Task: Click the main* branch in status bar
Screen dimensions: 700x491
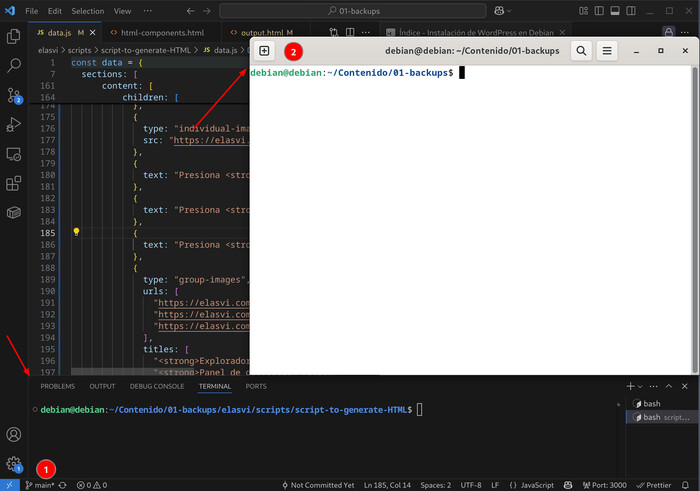Action: [x=40, y=485]
